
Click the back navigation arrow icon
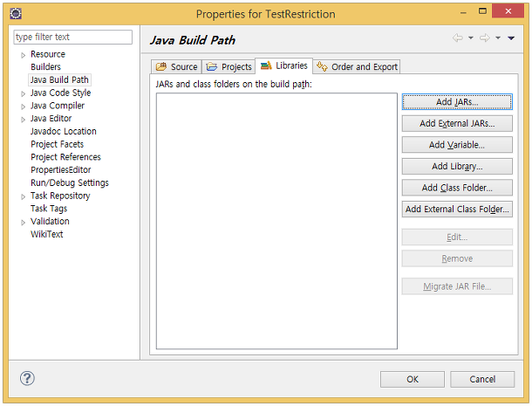[x=457, y=38]
